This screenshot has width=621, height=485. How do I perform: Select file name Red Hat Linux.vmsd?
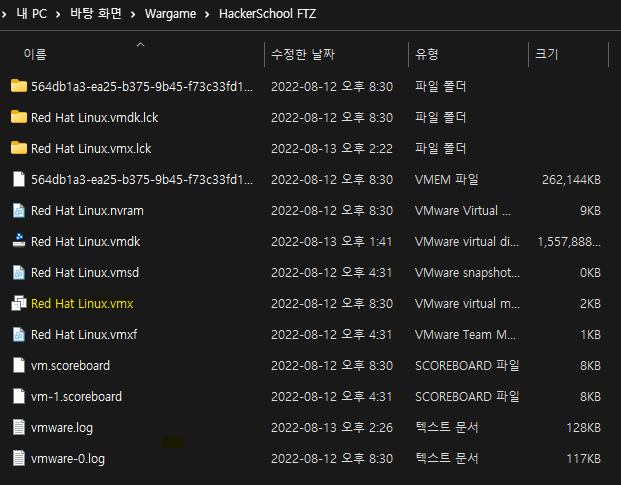(85, 273)
